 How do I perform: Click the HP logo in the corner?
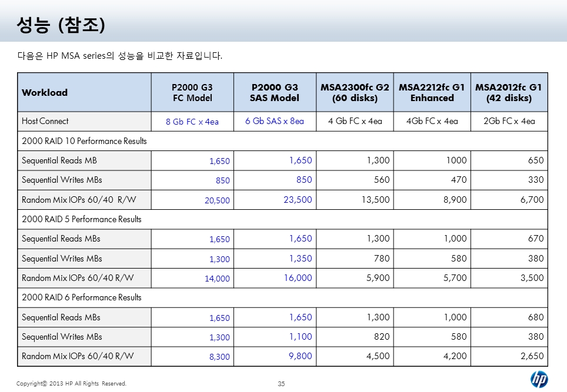539,379
